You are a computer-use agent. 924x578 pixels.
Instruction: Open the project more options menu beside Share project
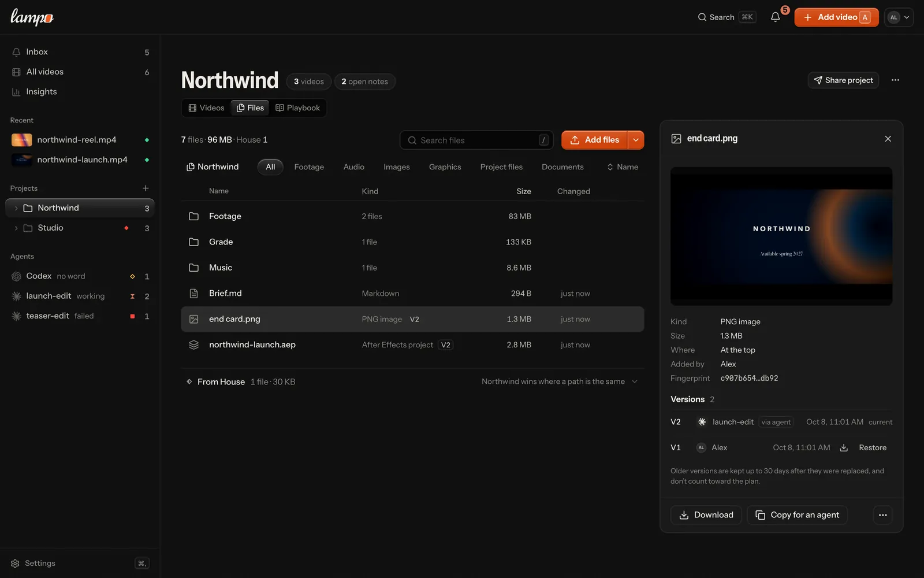[895, 80]
